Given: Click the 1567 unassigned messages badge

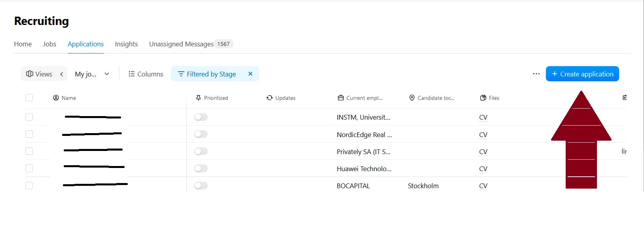Looking at the screenshot, I should click(224, 44).
